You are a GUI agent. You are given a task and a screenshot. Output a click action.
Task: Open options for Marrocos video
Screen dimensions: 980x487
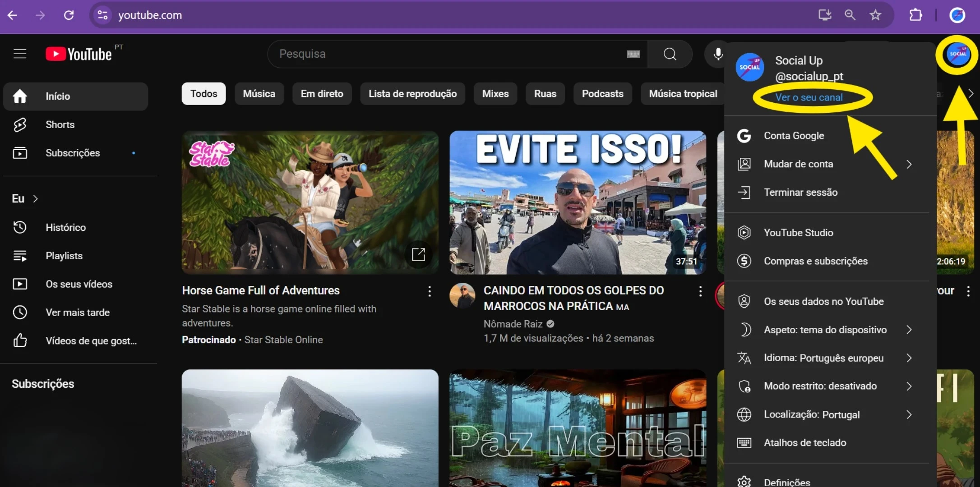coord(700,291)
